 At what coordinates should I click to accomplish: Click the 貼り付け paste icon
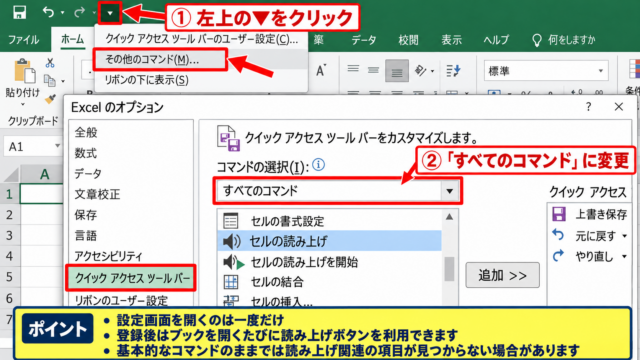(24, 70)
